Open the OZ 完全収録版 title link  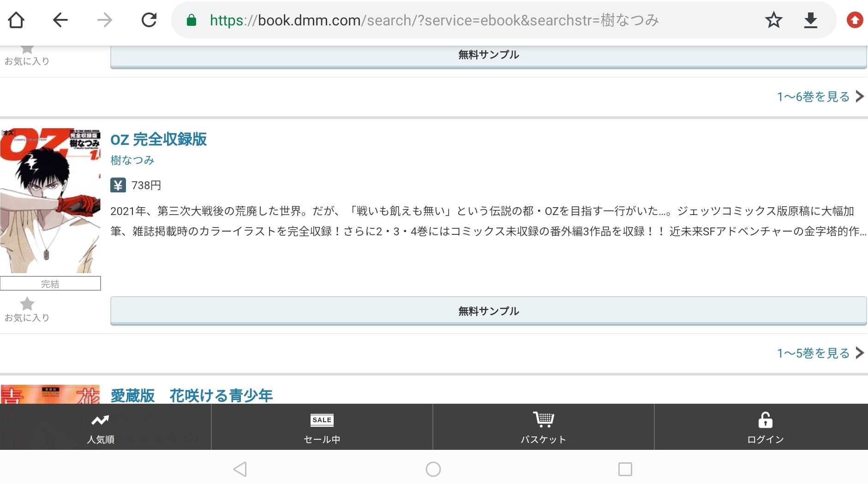[158, 139]
